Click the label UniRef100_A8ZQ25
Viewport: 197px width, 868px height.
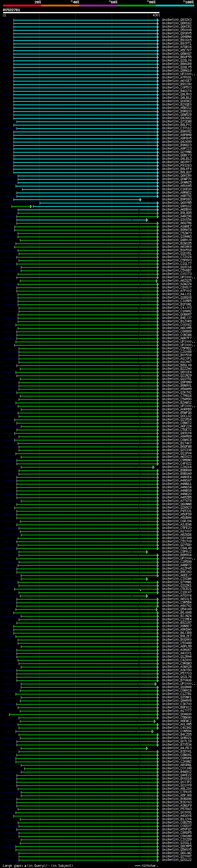pyautogui.click(x=177, y=281)
